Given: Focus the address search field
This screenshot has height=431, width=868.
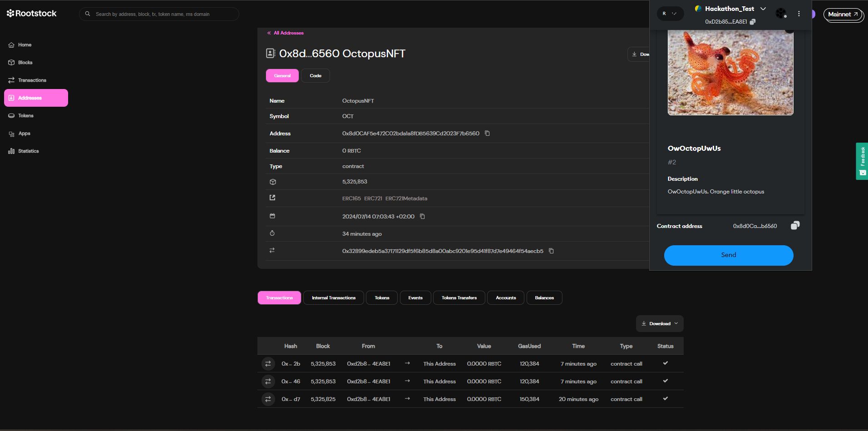Looking at the screenshot, I should 159,14.
